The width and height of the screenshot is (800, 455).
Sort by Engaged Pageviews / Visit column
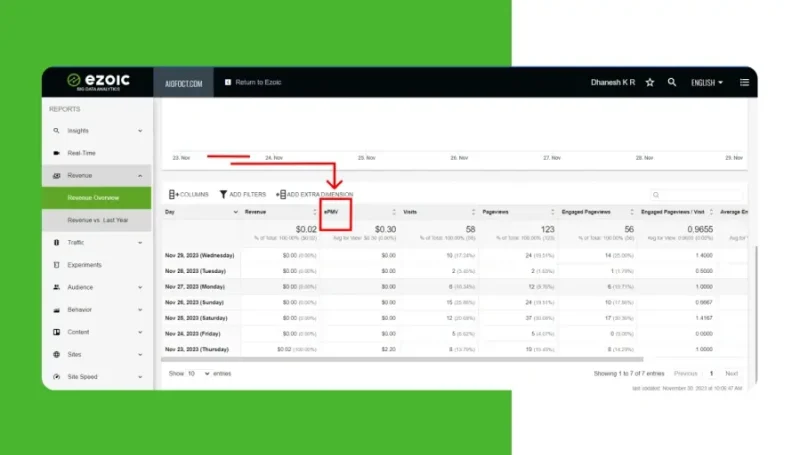point(677,212)
